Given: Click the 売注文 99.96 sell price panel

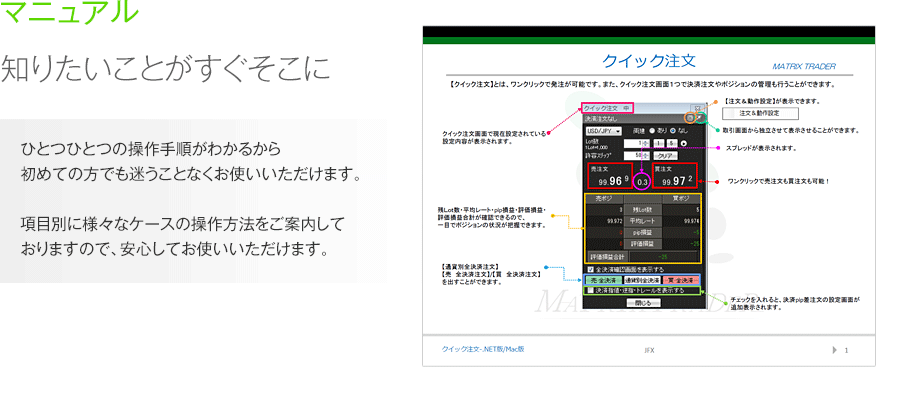Looking at the screenshot, I should (x=610, y=176).
